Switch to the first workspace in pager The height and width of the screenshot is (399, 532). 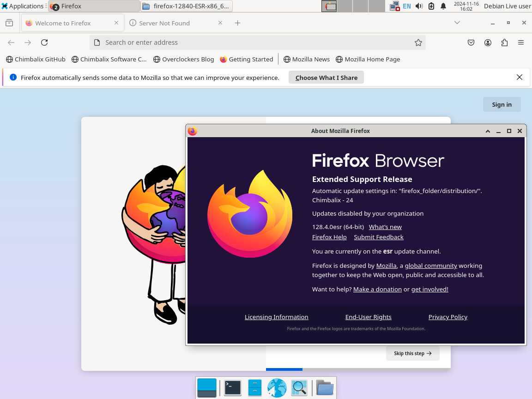coord(329,6)
